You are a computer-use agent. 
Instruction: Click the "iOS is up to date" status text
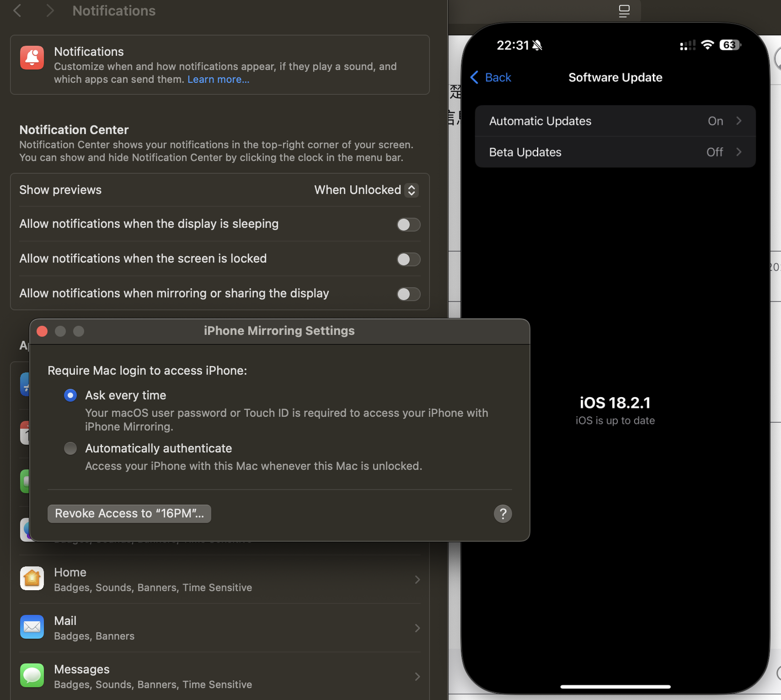tap(615, 420)
